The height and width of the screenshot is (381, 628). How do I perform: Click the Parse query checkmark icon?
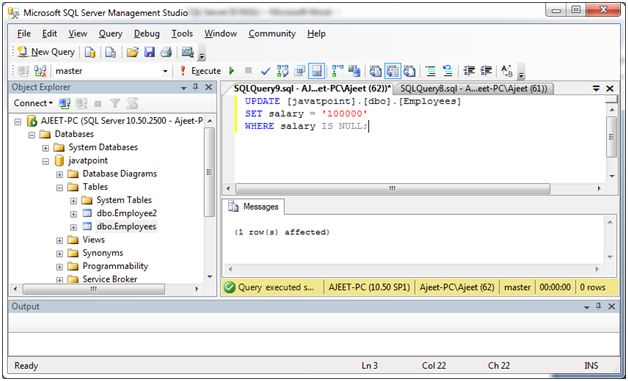pyautogui.click(x=265, y=71)
